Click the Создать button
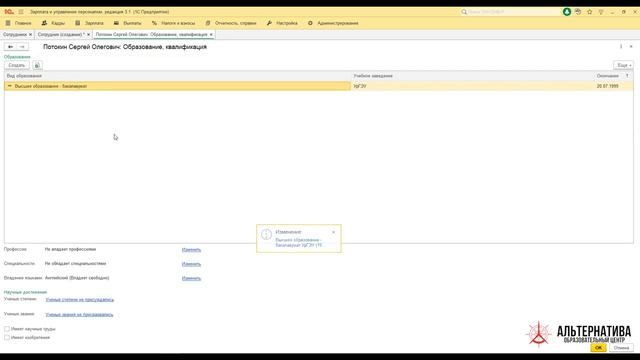Viewport: 640px width, 360px height. tap(17, 65)
